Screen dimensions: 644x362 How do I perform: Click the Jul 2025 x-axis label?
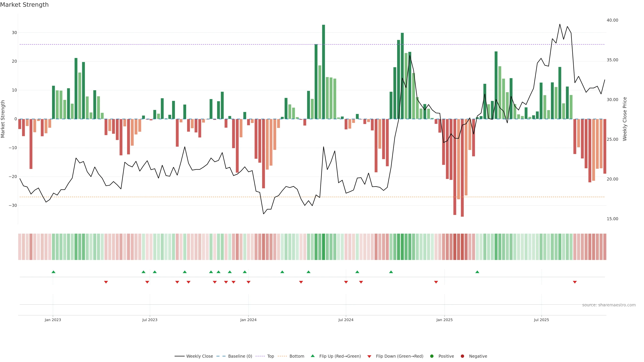tap(541, 320)
